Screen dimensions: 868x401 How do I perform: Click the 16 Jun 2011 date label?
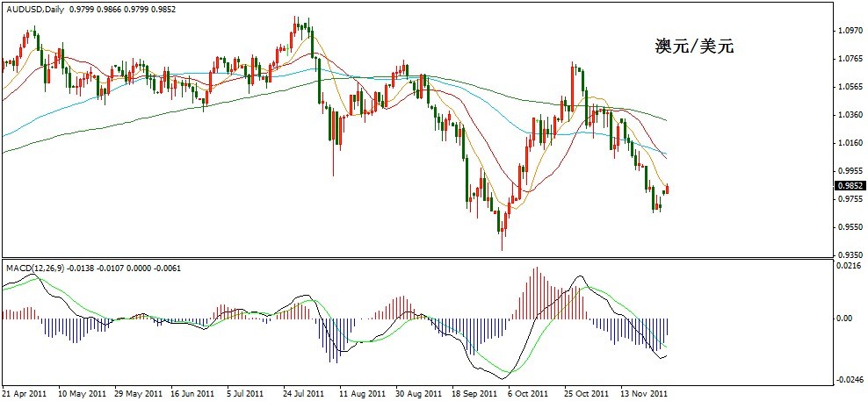tap(193, 393)
